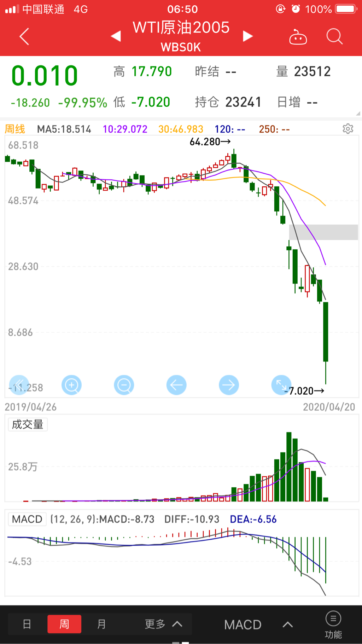Tap the MACD label on indicator panel

(x=27, y=519)
